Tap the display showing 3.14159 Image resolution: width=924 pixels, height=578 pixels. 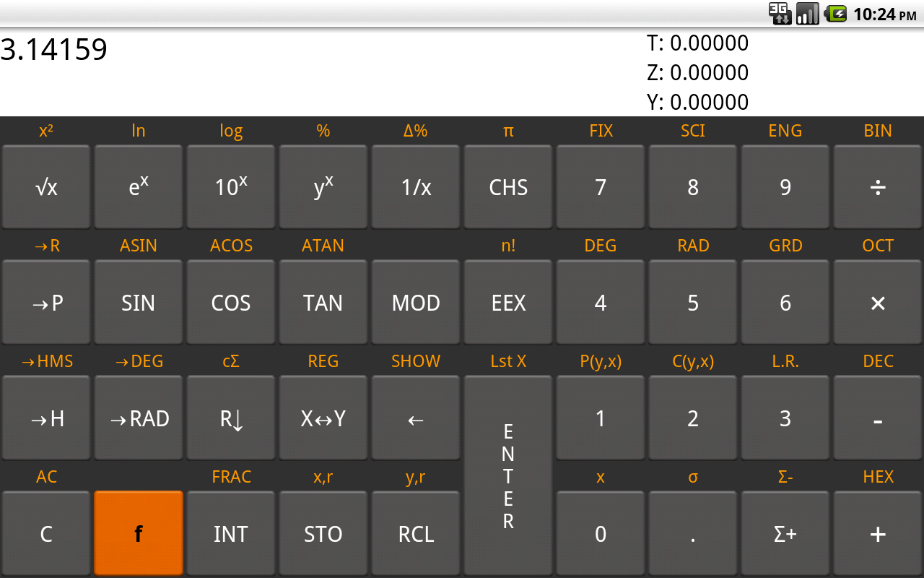[56, 50]
